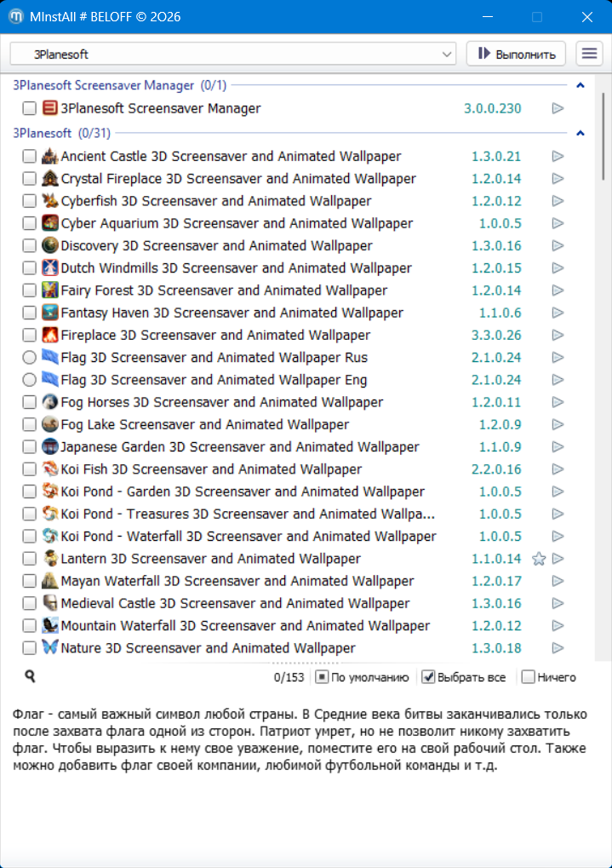The height and width of the screenshot is (868, 612).
Task: Check the 'Ничего' checkbox
Action: (528, 676)
